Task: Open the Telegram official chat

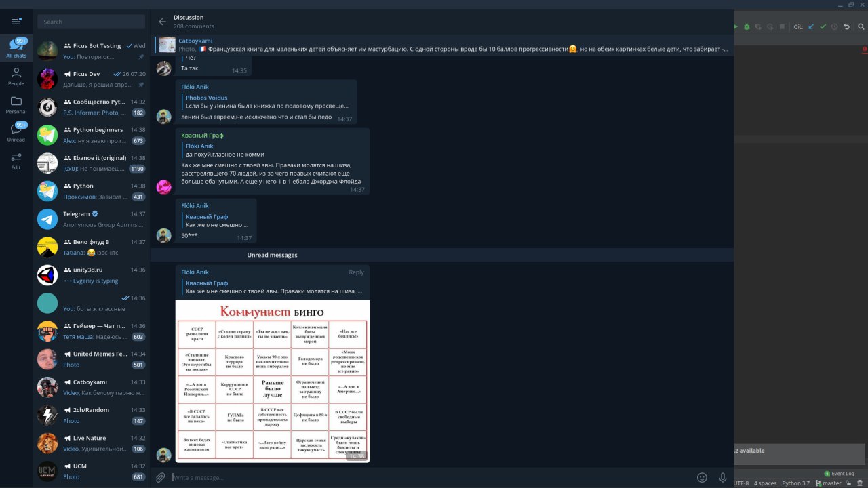Action: tap(92, 219)
